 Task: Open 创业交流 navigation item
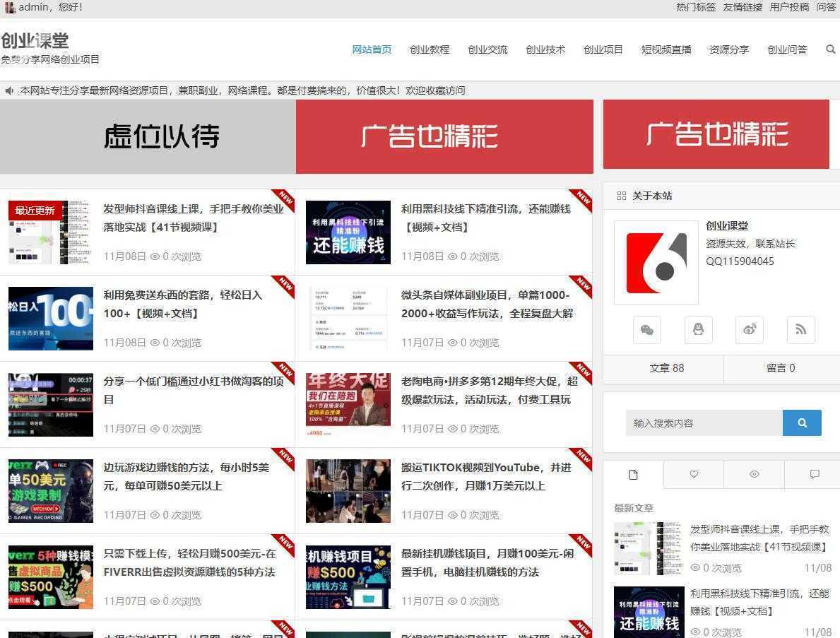[x=487, y=49]
